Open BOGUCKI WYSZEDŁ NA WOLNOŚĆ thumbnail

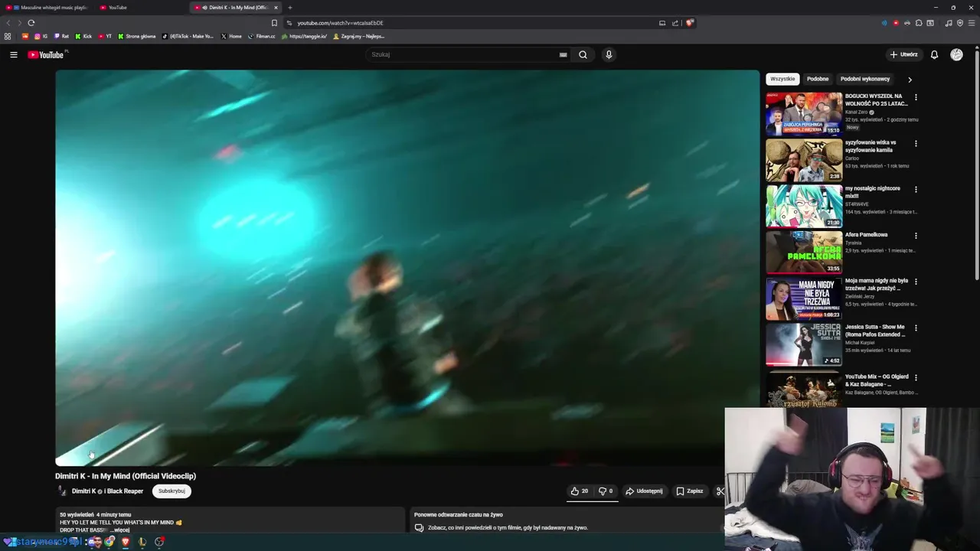pos(804,114)
